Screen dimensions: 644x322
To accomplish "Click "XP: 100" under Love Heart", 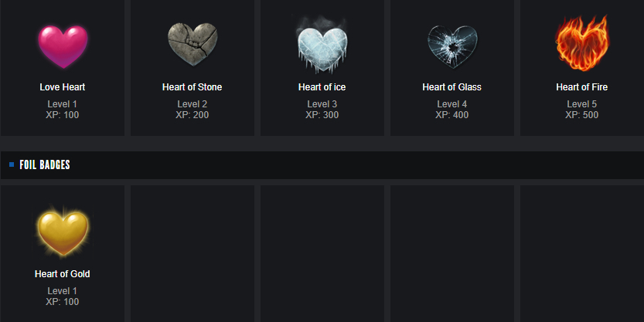I will click(63, 115).
